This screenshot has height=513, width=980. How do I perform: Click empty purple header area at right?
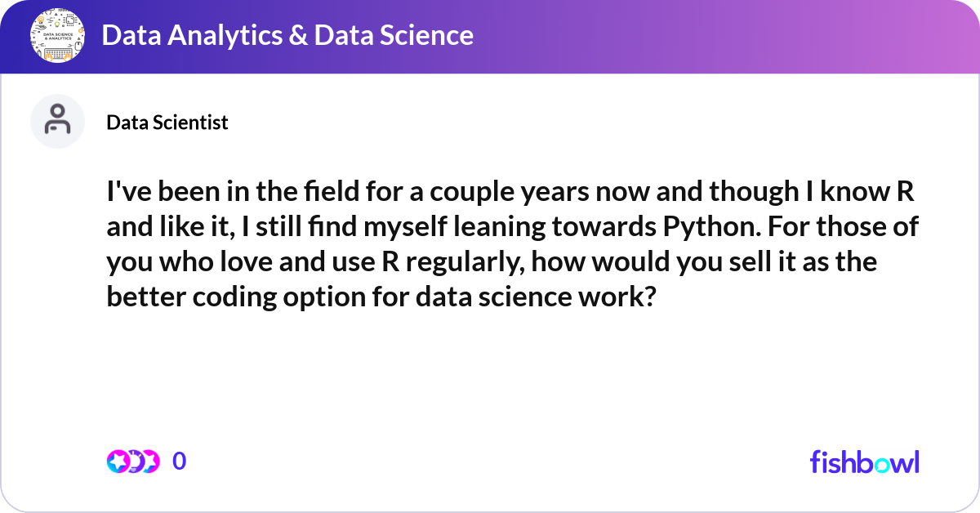click(735, 36)
